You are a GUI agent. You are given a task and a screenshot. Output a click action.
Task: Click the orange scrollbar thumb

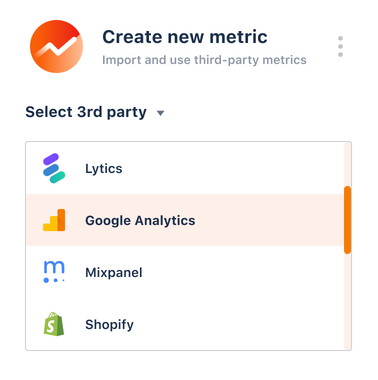tap(347, 220)
